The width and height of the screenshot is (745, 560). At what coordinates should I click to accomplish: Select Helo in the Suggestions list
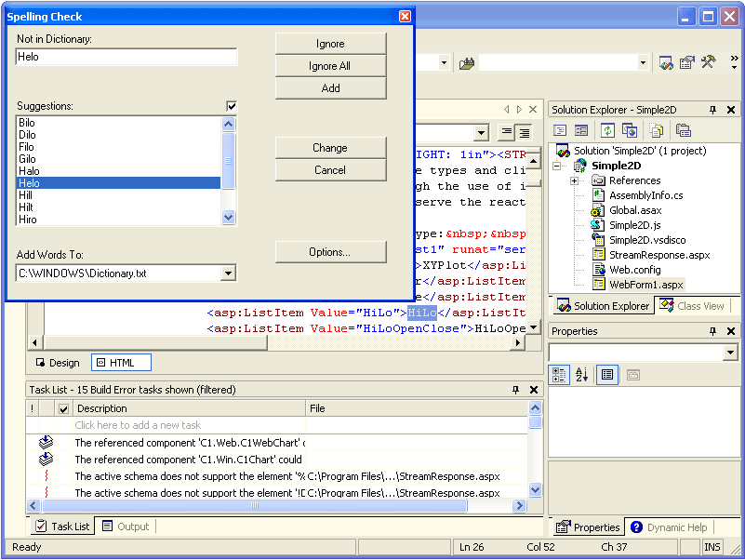point(112,183)
